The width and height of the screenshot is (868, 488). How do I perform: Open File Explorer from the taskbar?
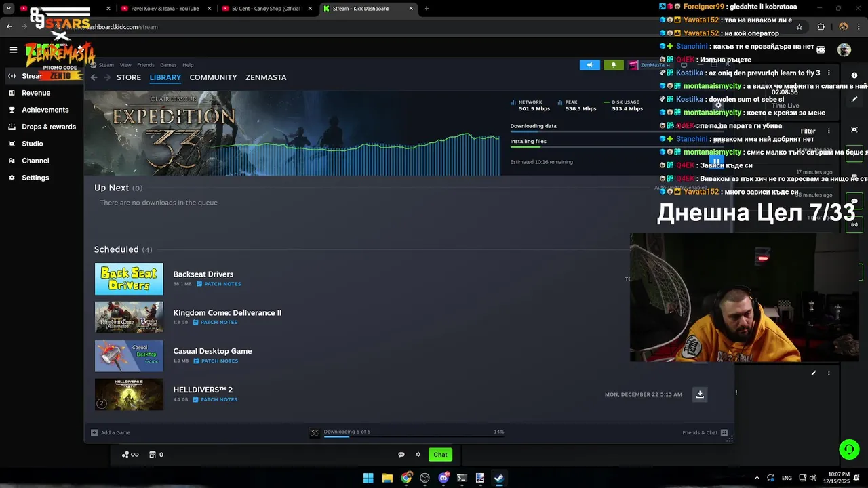(387, 478)
